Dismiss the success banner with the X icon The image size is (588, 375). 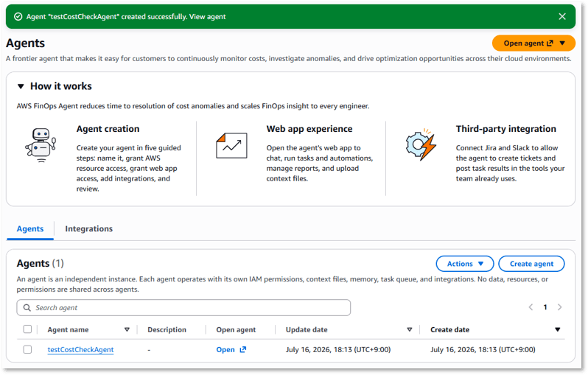[x=561, y=16]
